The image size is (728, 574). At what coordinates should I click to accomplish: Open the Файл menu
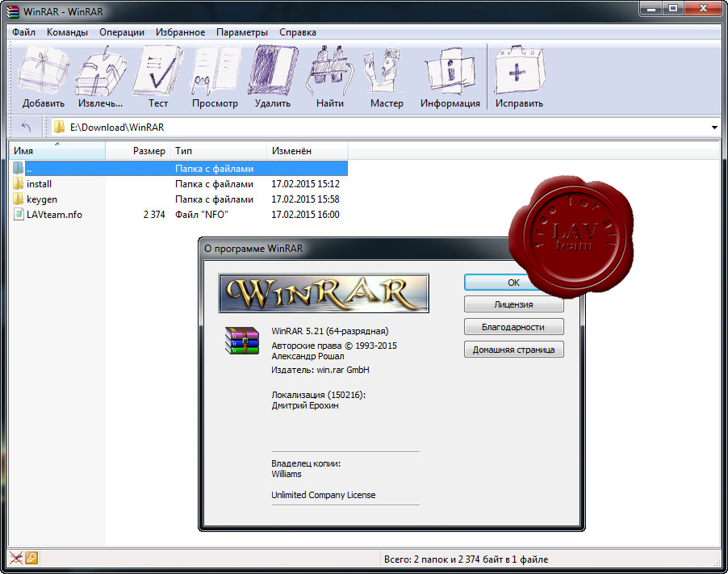(23, 32)
